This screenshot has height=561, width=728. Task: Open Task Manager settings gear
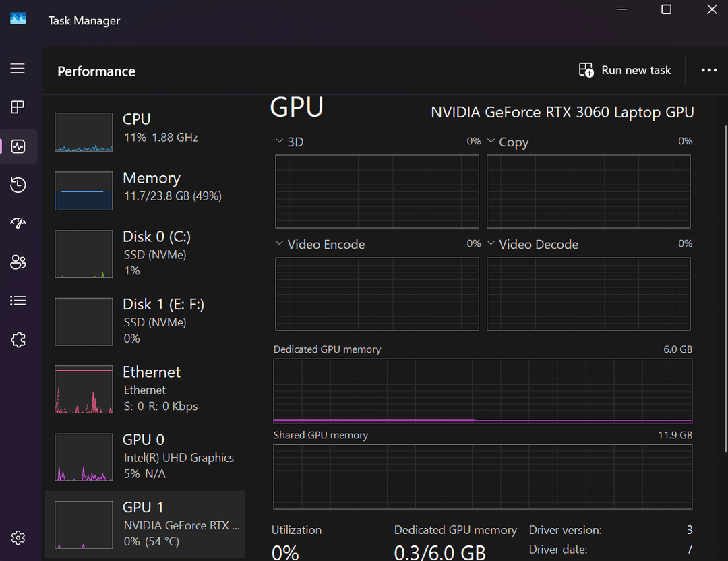click(18, 538)
